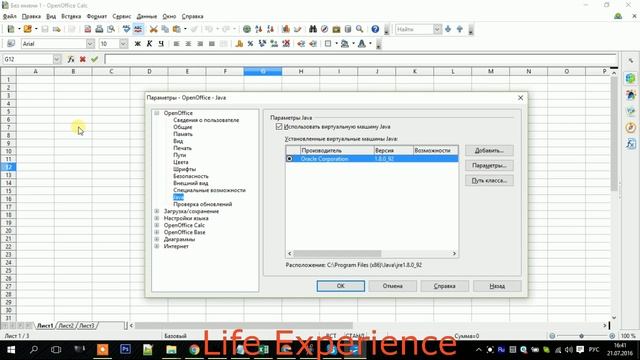Click the Добавить... button

point(489,151)
